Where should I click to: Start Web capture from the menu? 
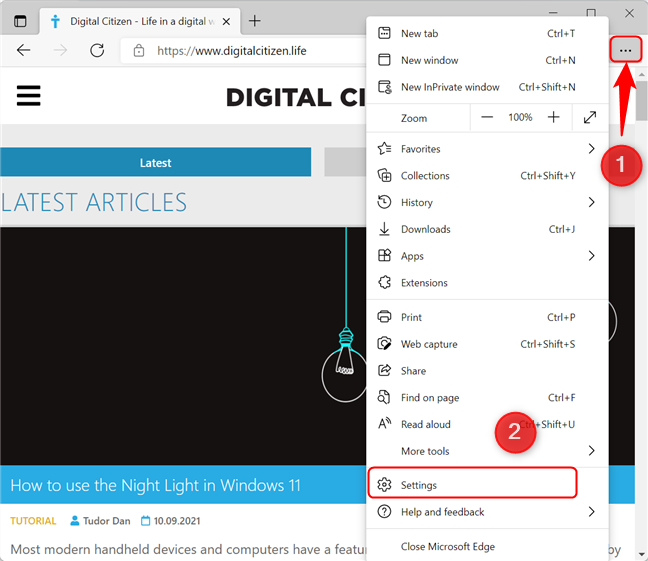point(487,344)
